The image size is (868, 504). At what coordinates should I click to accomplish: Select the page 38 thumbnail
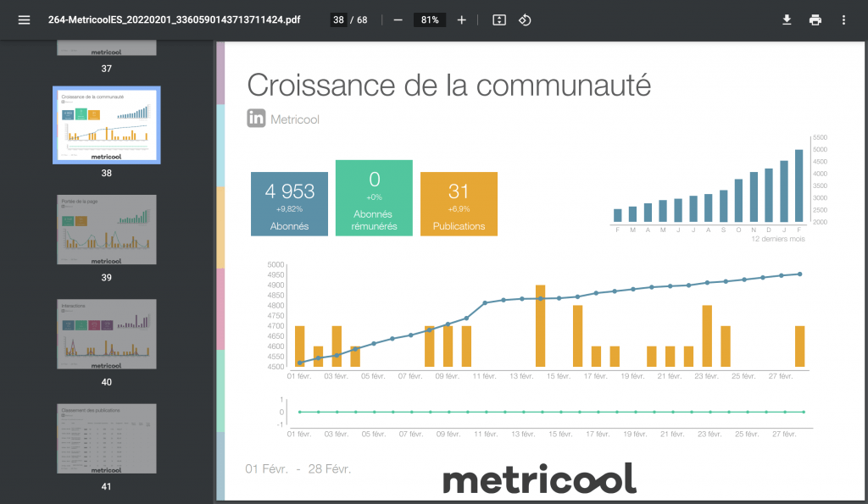pyautogui.click(x=106, y=125)
